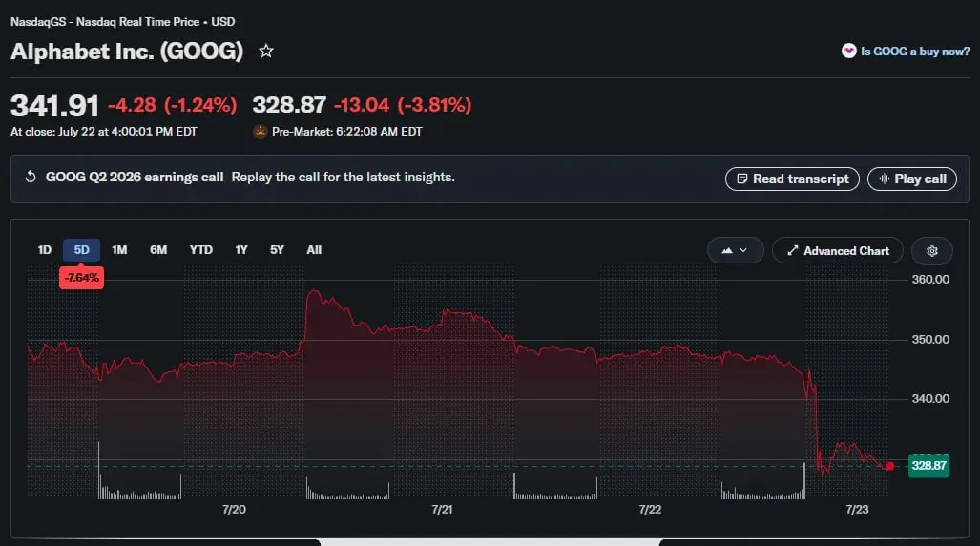Switch chart to 1M range

(119, 250)
